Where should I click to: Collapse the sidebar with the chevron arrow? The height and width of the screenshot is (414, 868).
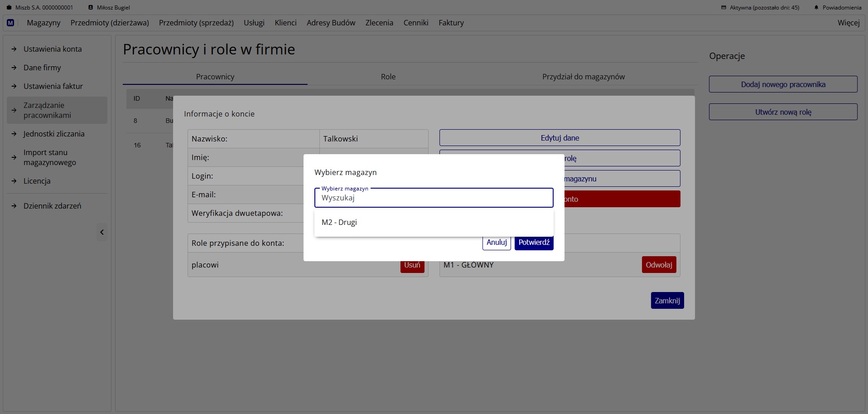(102, 232)
